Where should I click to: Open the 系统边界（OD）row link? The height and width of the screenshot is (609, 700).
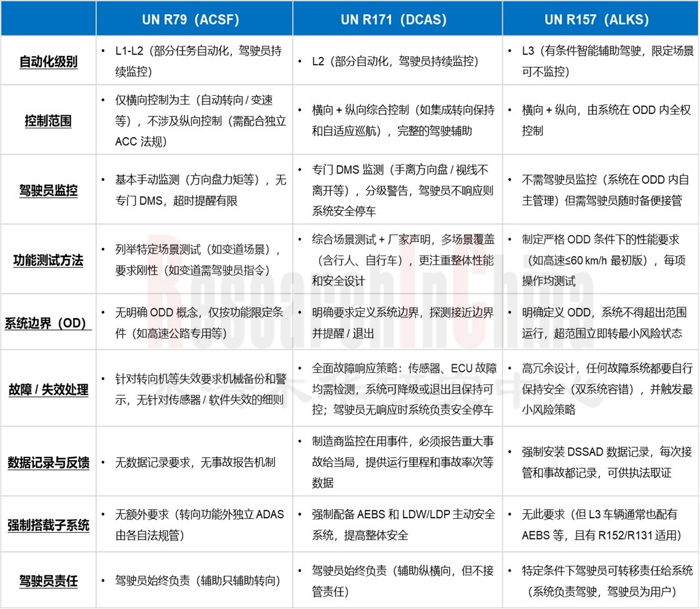point(48,324)
